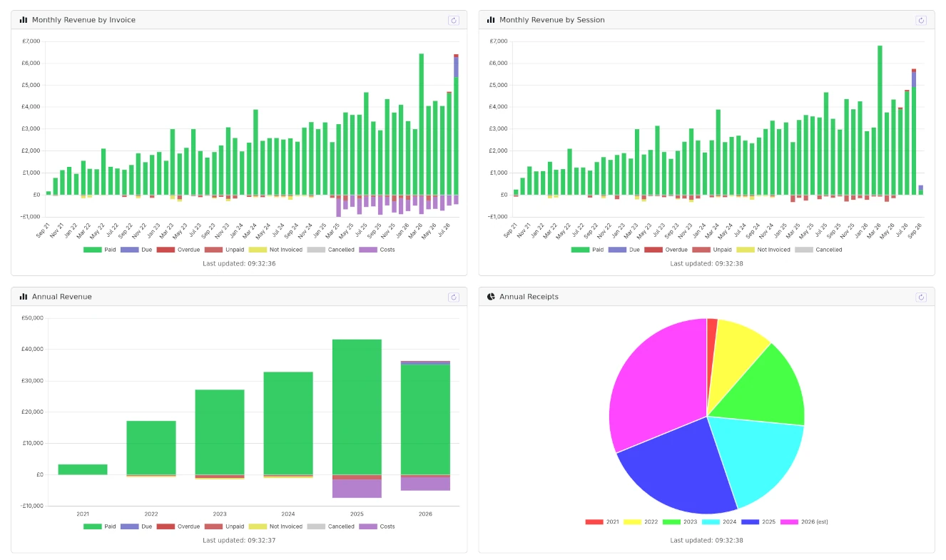The height and width of the screenshot is (560, 946).
Task: Toggle Not Invoiced legend in Annual Revenue chart
Action: 275,526
